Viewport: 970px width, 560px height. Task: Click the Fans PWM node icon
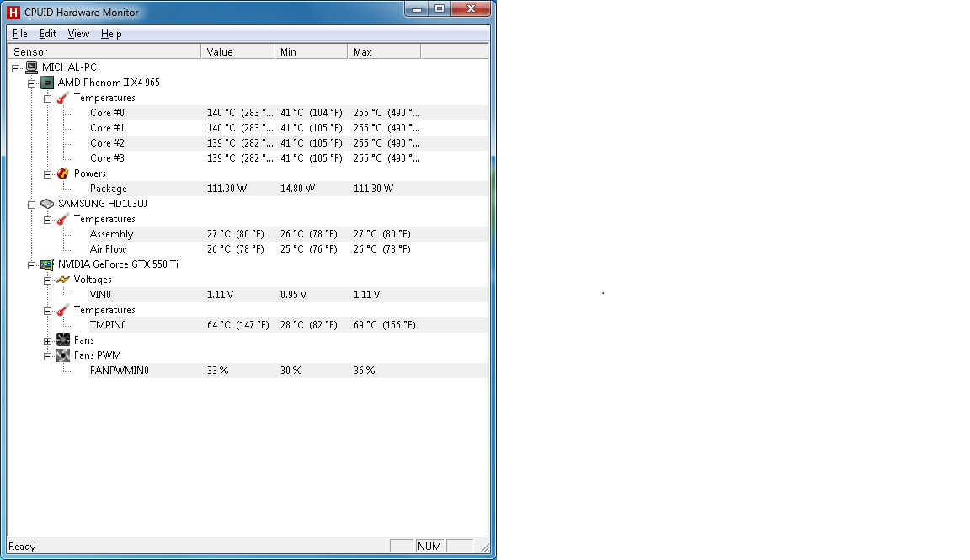pos(63,355)
